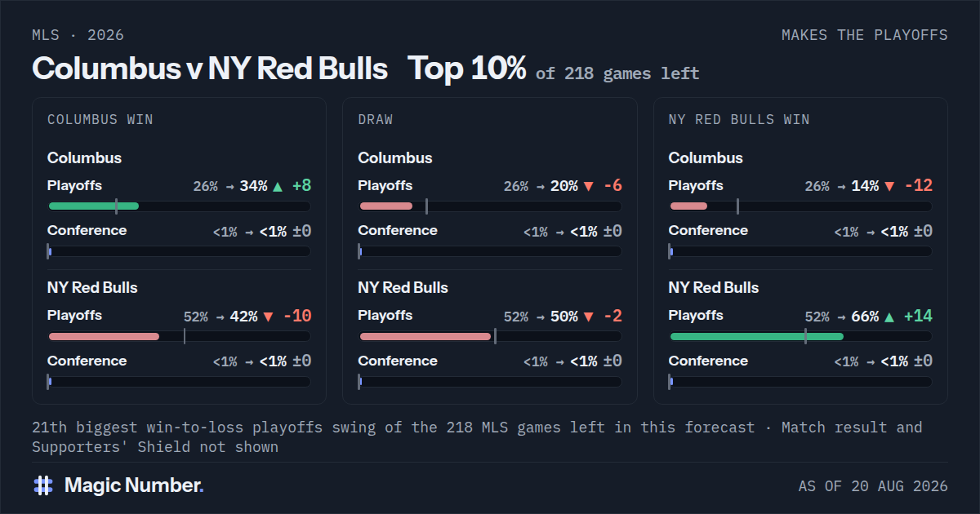Click the green NY Red Bulls playoffs bar at 66%
This screenshot has height=514, width=980.
point(757,336)
